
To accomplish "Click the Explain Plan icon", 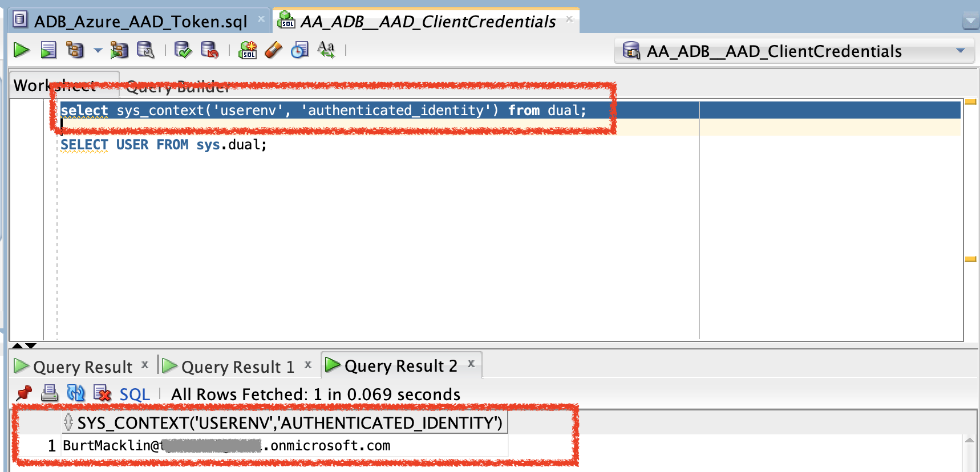I will [75, 50].
